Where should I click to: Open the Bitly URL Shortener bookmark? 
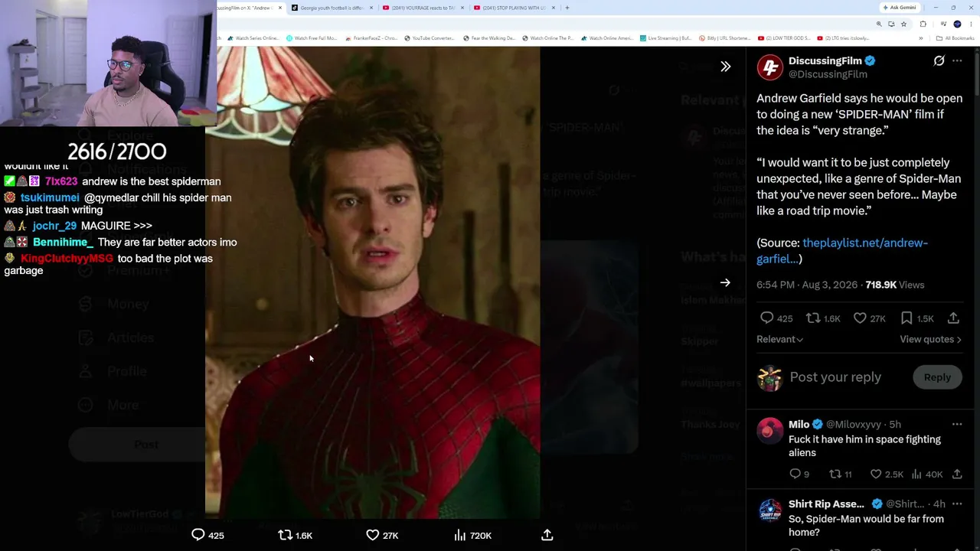(724, 38)
